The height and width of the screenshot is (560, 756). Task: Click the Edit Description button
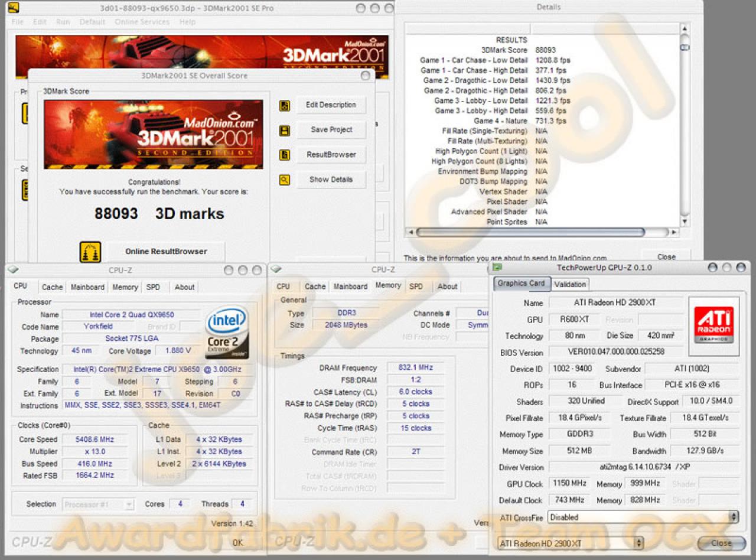pos(331,105)
